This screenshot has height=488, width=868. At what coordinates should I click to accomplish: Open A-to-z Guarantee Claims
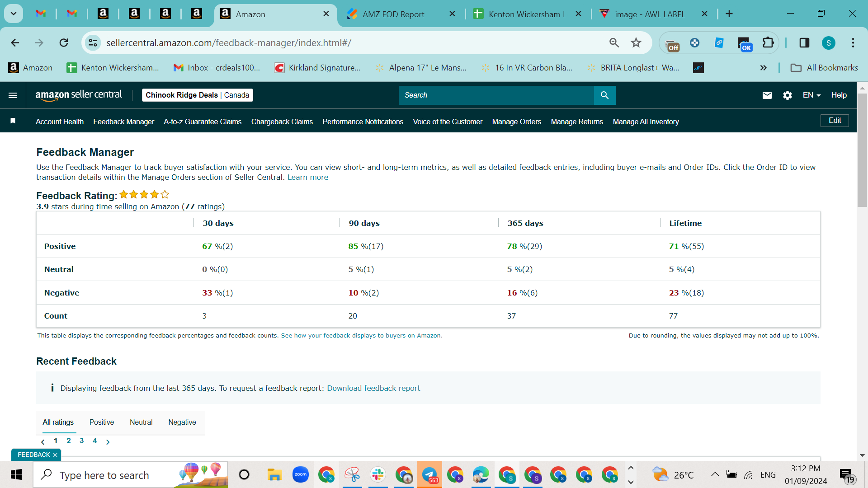(x=203, y=122)
